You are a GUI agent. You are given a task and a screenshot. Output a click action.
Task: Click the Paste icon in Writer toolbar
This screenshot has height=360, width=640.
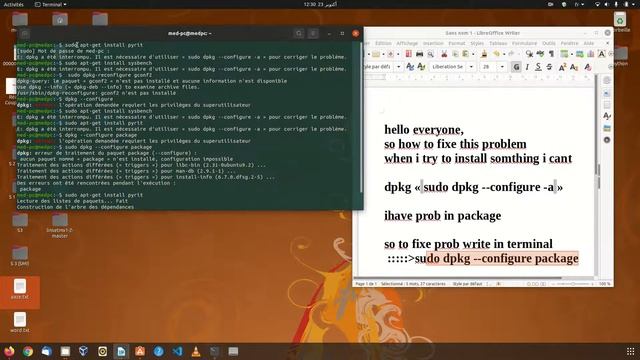pos(465,54)
